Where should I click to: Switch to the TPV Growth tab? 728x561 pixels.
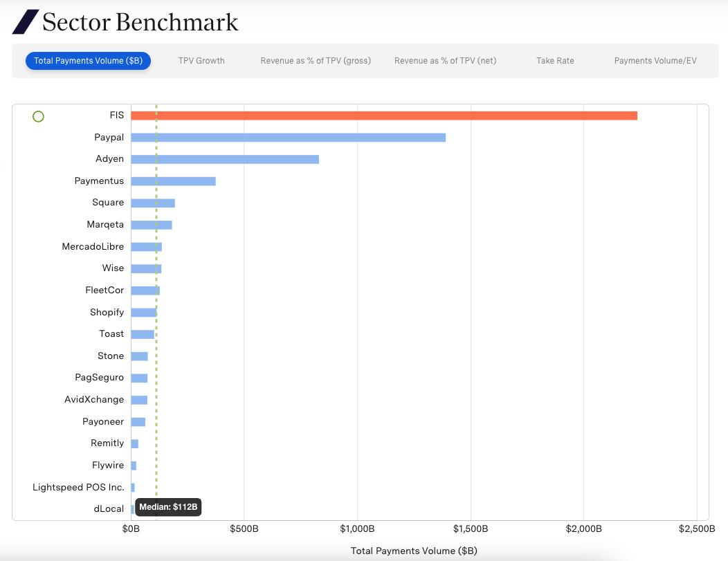click(201, 60)
